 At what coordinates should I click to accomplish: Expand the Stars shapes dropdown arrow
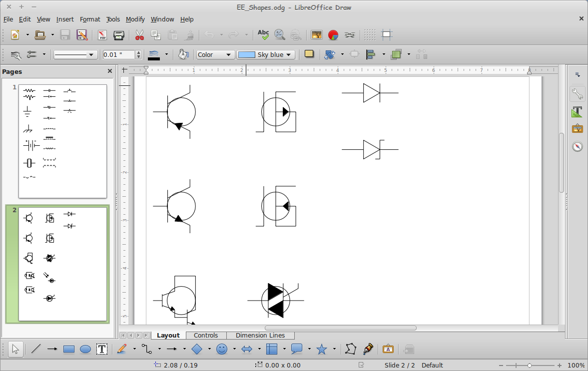pyautogui.click(x=334, y=349)
